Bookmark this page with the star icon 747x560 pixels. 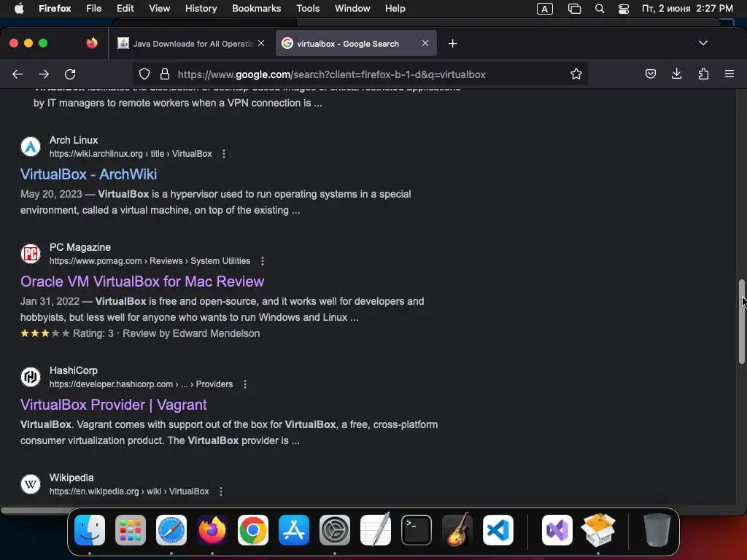click(576, 74)
